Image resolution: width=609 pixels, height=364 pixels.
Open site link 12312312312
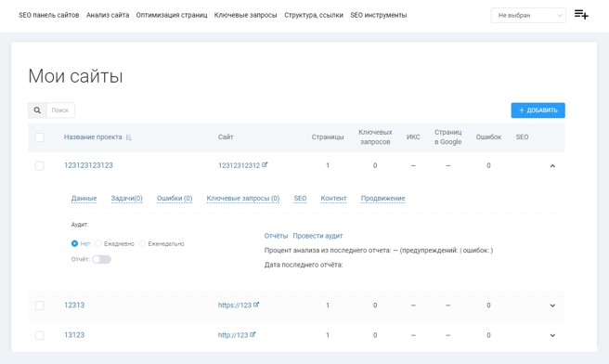point(240,165)
